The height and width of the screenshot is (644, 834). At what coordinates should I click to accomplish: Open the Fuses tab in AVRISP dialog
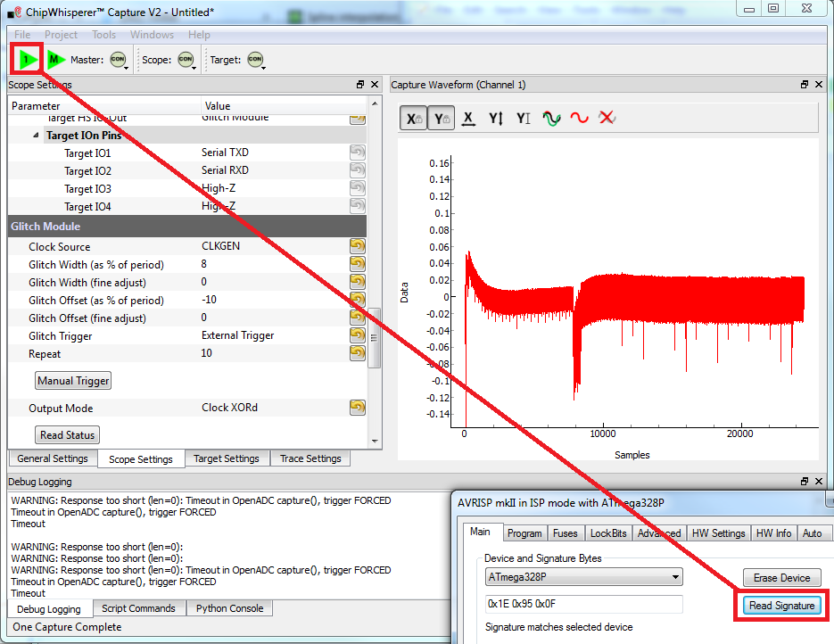click(565, 533)
